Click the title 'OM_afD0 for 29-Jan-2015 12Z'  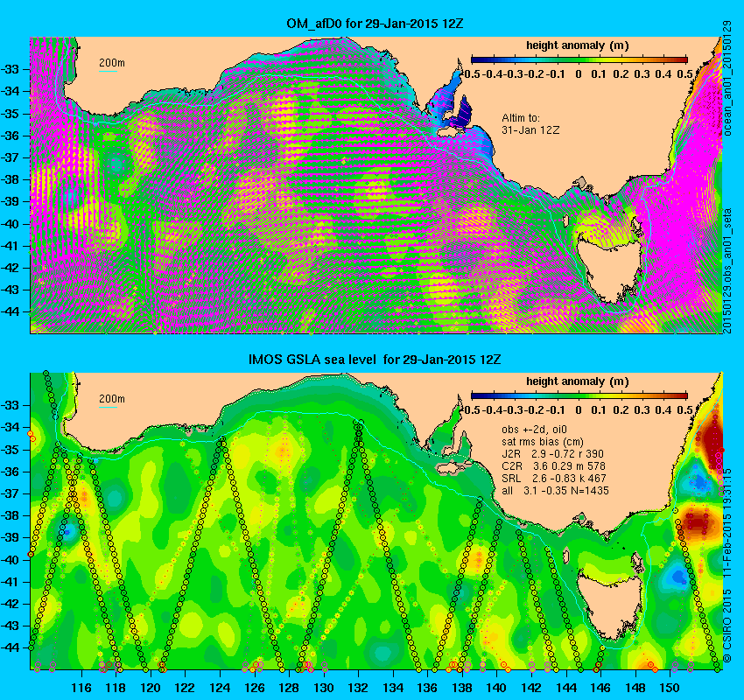[x=375, y=24]
